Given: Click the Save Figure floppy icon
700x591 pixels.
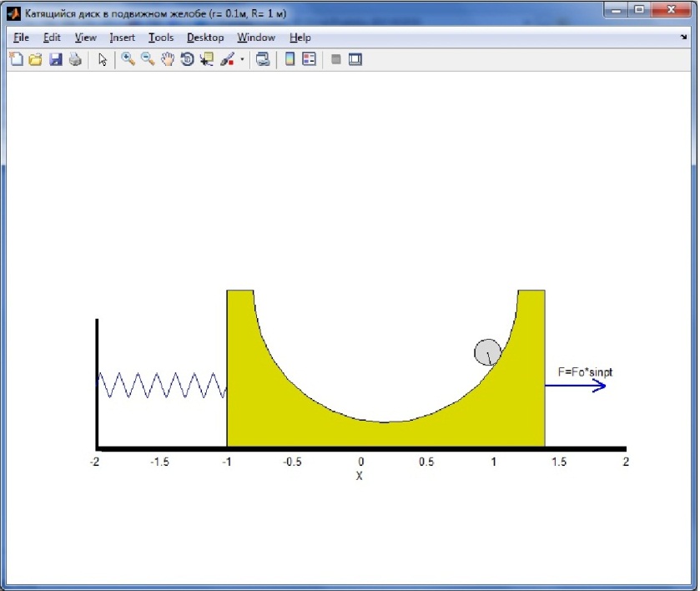Looking at the screenshot, I should coord(55,59).
